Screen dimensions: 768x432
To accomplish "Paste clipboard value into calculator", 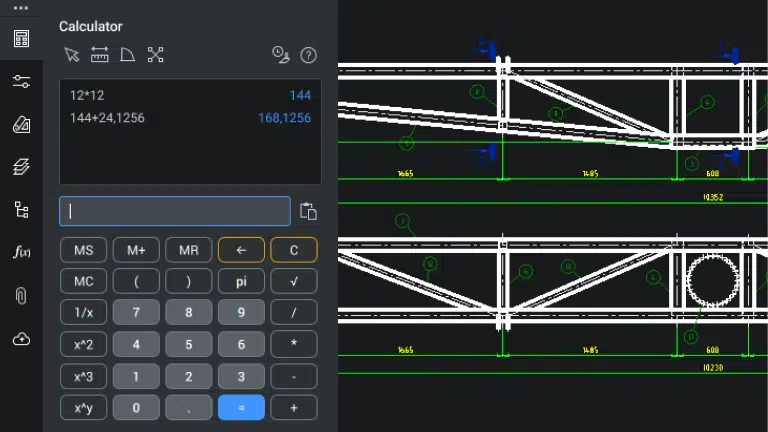I will 309,211.
